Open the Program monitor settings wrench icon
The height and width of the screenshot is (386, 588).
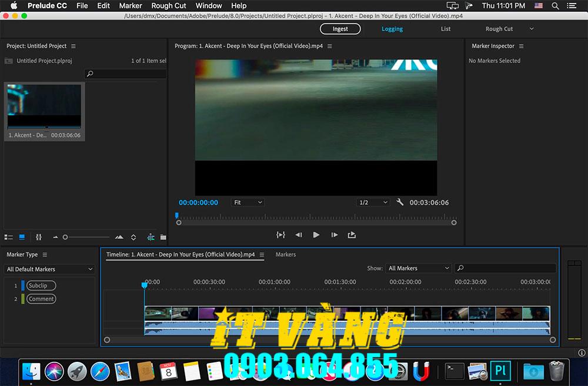400,202
